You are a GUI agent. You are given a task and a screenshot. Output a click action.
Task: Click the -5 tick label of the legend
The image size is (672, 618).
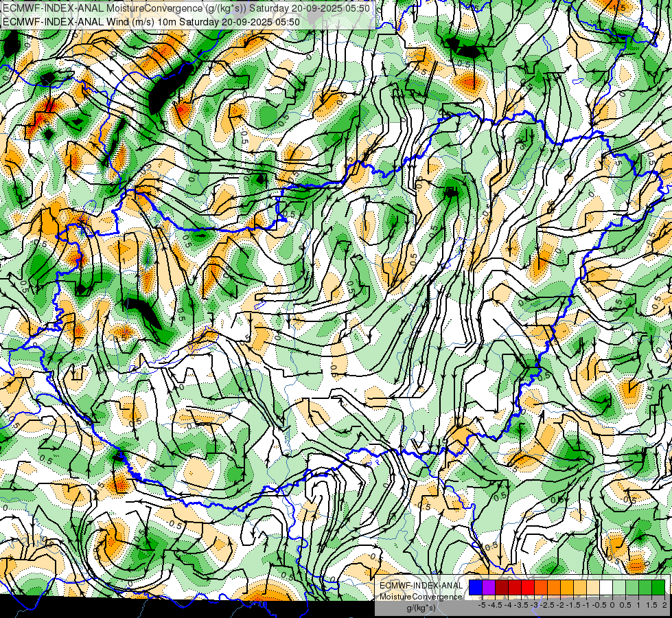click(x=482, y=605)
